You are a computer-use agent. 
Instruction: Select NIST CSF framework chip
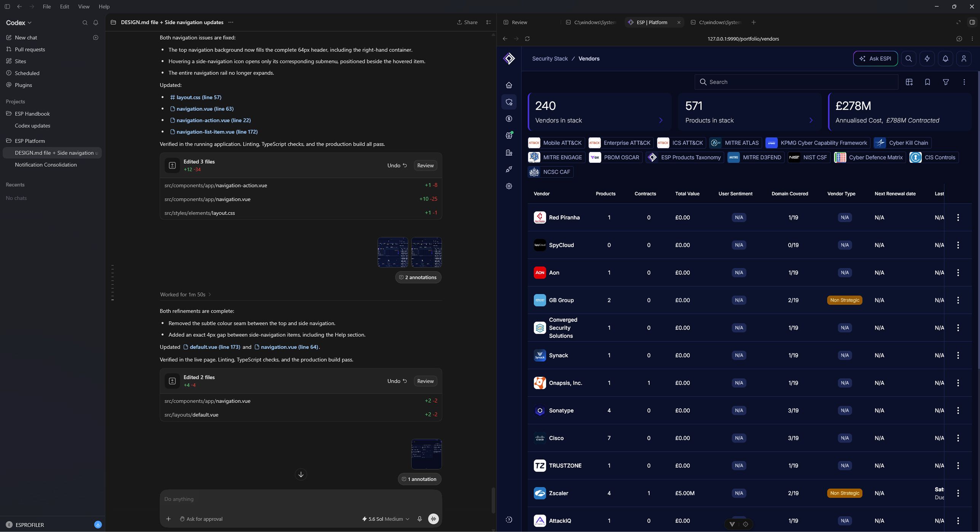[x=809, y=158]
